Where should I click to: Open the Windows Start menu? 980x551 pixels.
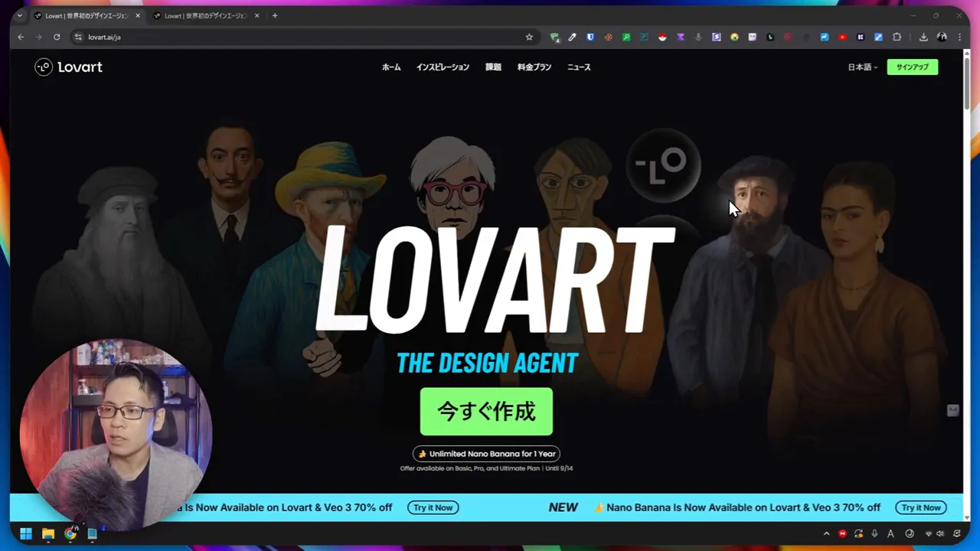point(26,533)
